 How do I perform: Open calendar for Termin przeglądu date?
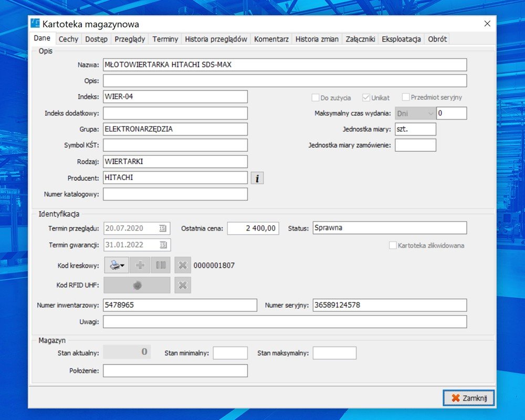pyautogui.click(x=163, y=228)
